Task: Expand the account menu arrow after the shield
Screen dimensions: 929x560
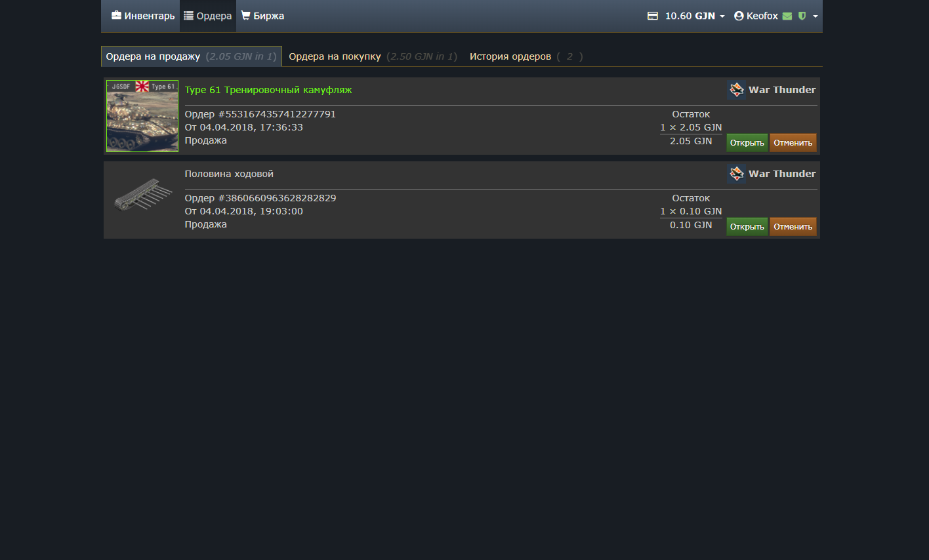Action: tap(815, 16)
